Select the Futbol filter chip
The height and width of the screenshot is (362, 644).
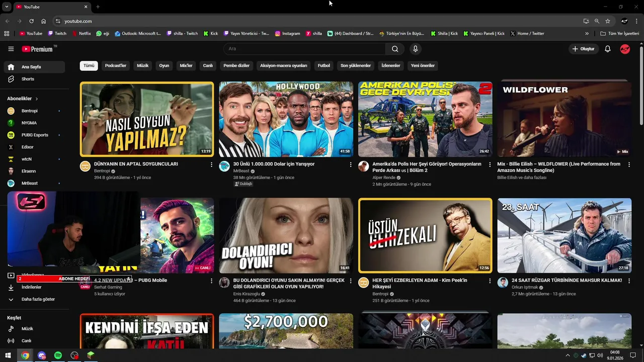click(324, 66)
